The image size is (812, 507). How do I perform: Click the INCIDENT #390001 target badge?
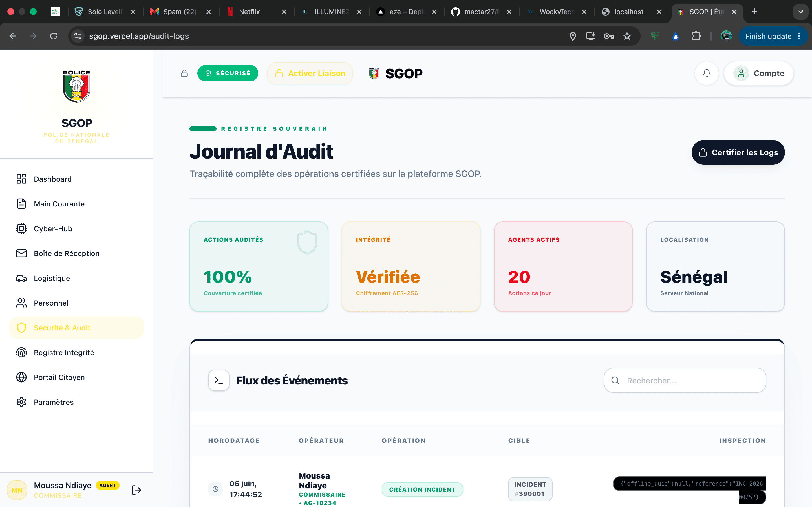(x=530, y=489)
